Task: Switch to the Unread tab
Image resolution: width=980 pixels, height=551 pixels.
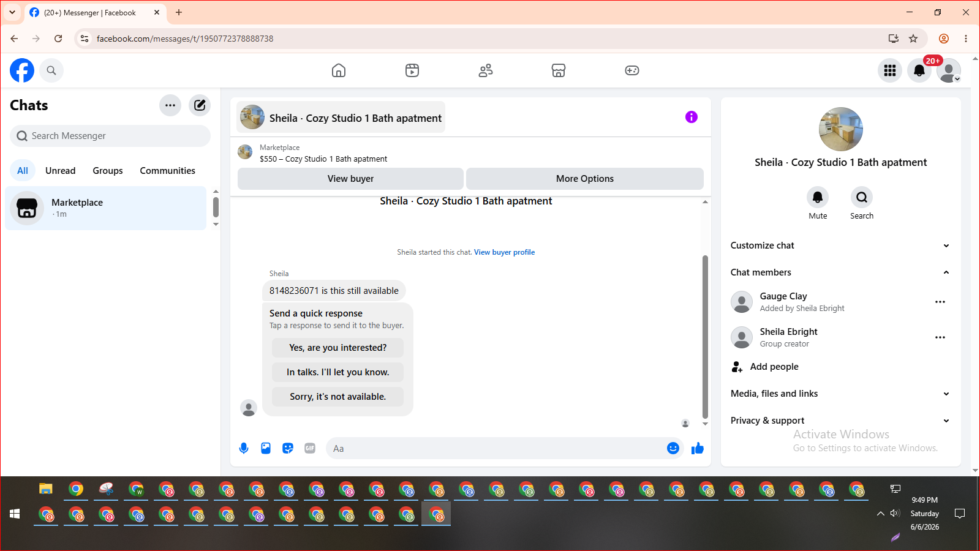Action: pos(61,171)
